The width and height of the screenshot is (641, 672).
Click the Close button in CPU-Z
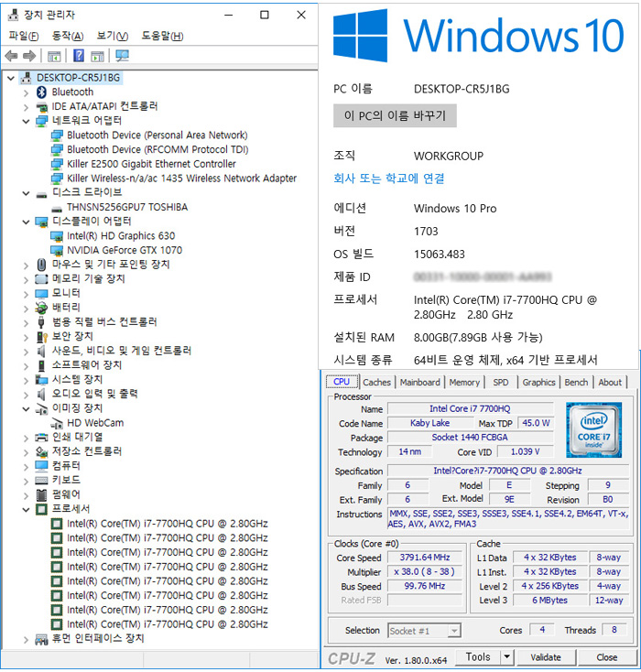pyautogui.click(x=607, y=657)
